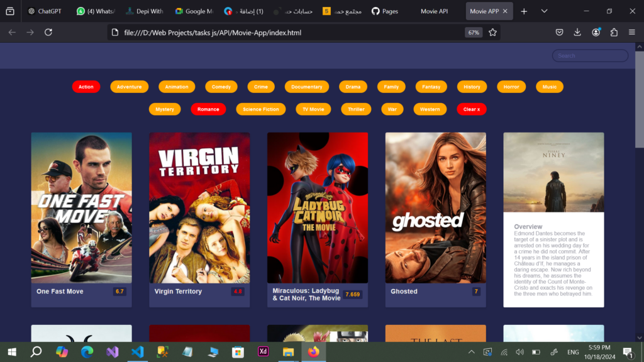
Task: Switch to the Google Meet tab
Action: coord(194,11)
